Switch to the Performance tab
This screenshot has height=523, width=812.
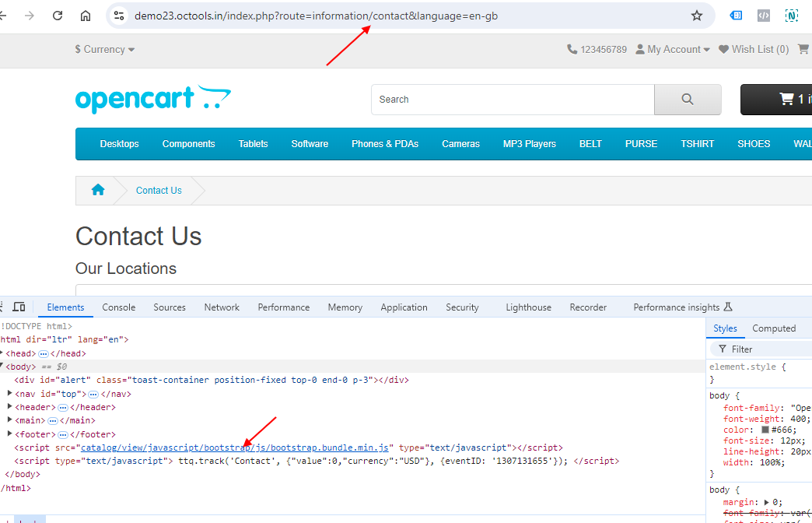click(x=284, y=307)
